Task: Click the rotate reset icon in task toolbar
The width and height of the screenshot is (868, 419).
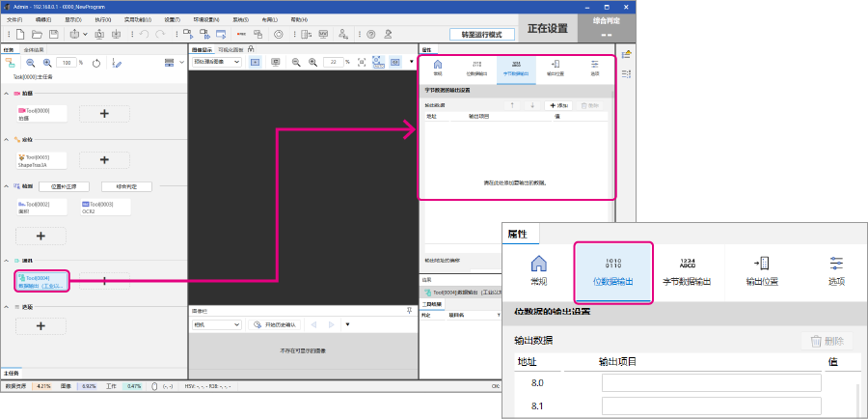Action: [96, 63]
